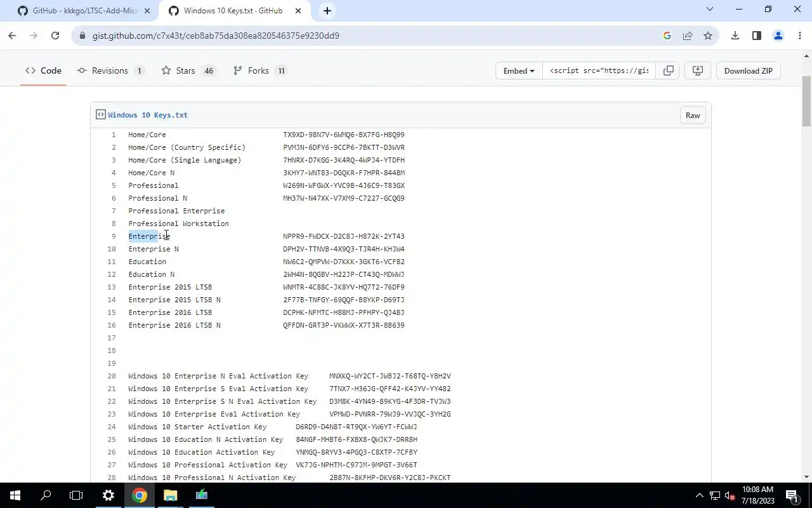Show hidden tray icons
Image resolution: width=812 pixels, height=508 pixels.
[x=699, y=495]
